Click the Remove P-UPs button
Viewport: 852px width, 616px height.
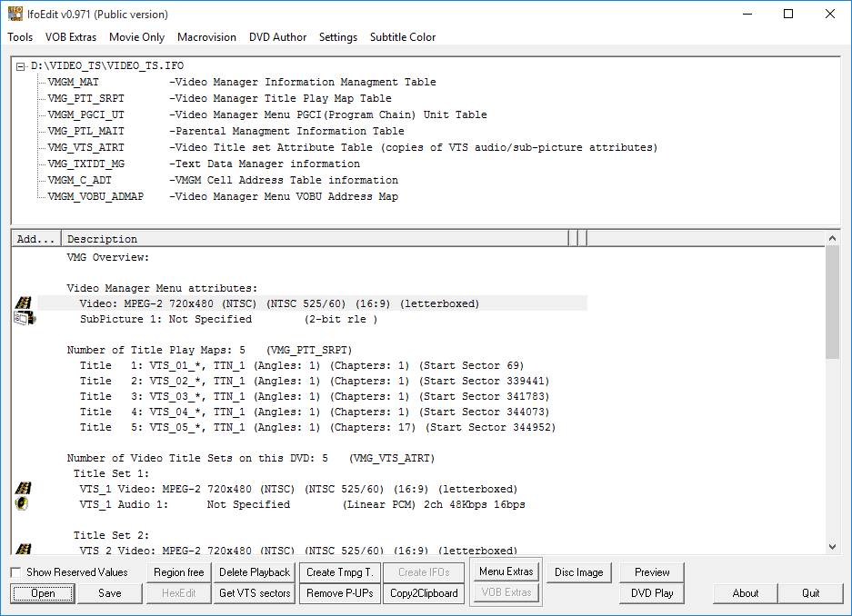point(339,593)
